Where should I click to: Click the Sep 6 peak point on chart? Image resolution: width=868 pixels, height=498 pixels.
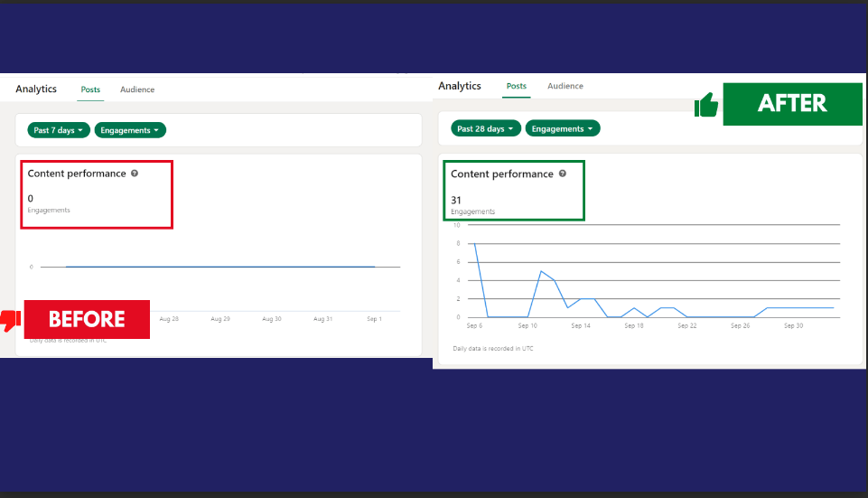tap(476, 243)
